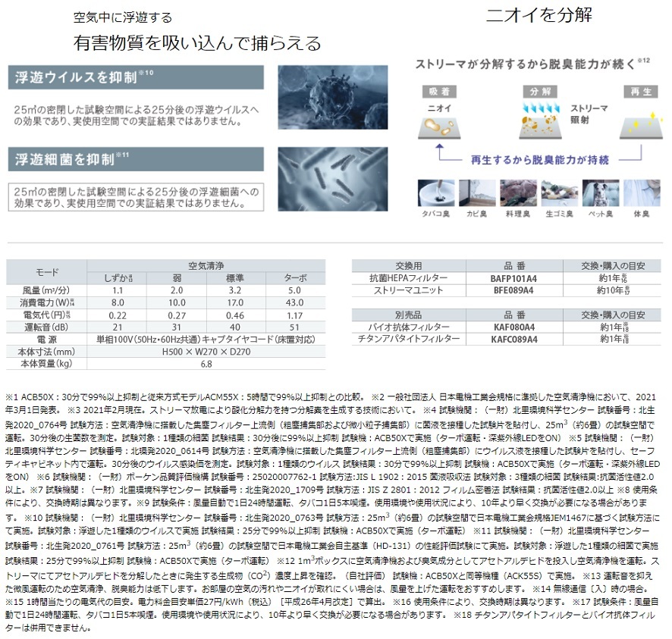The height and width of the screenshot is (639, 672).
Task: Select the 抗菌HEPAフィルター row name
Action: pos(408,278)
